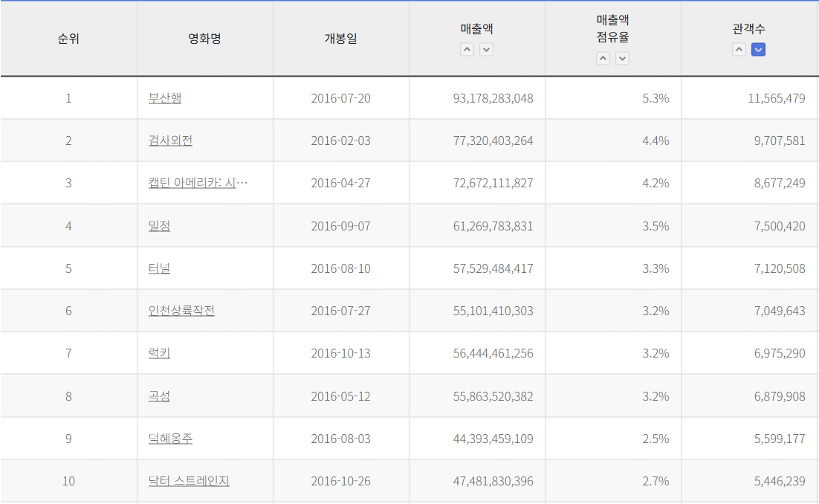The height and width of the screenshot is (504, 819).
Task: Open the 닥터 스트레인지 movie link
Action: (189, 481)
